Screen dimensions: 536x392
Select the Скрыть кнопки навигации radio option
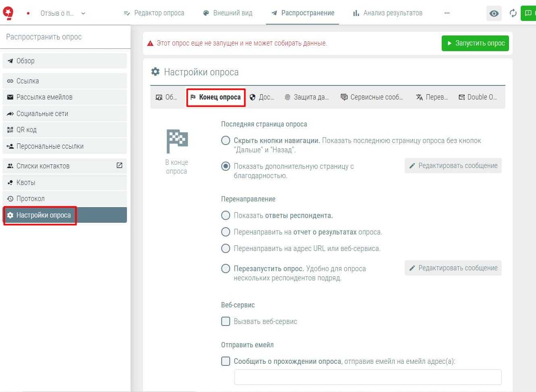click(x=226, y=141)
